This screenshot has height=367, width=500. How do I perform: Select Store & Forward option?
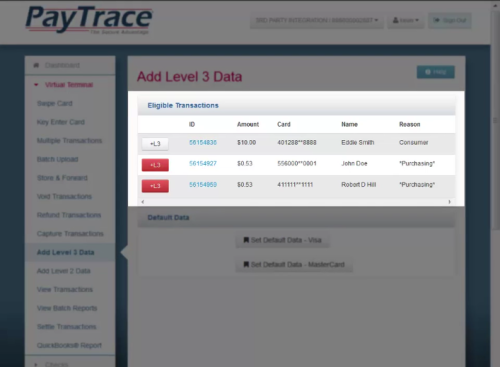coord(62,178)
